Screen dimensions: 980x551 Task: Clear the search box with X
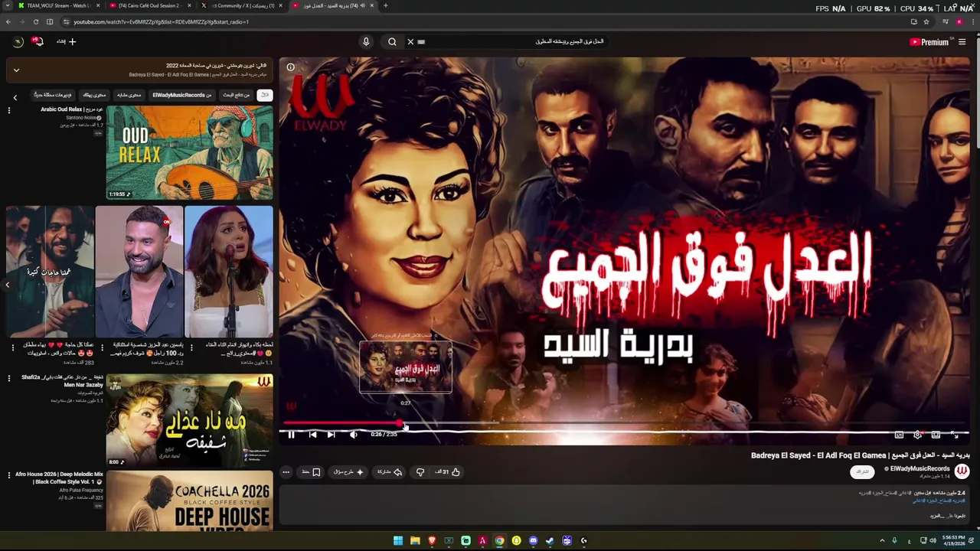(x=410, y=42)
